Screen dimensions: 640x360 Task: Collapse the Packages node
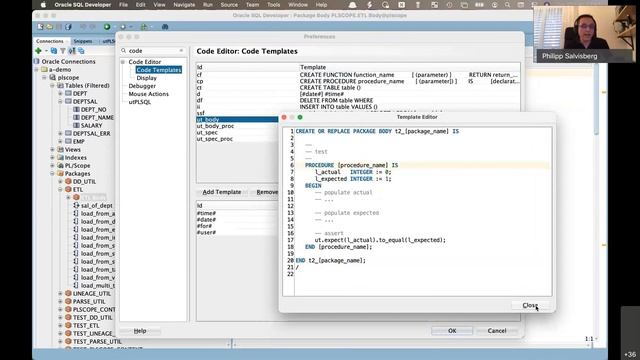click(52, 173)
